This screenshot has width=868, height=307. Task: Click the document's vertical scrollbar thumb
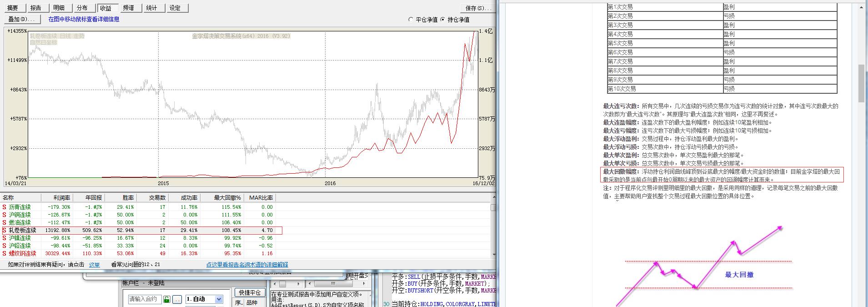click(x=861, y=83)
